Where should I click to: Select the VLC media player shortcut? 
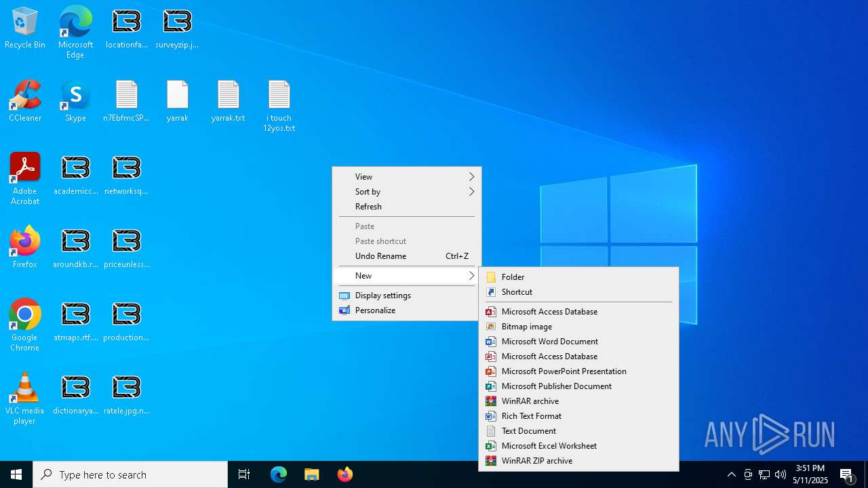25,399
